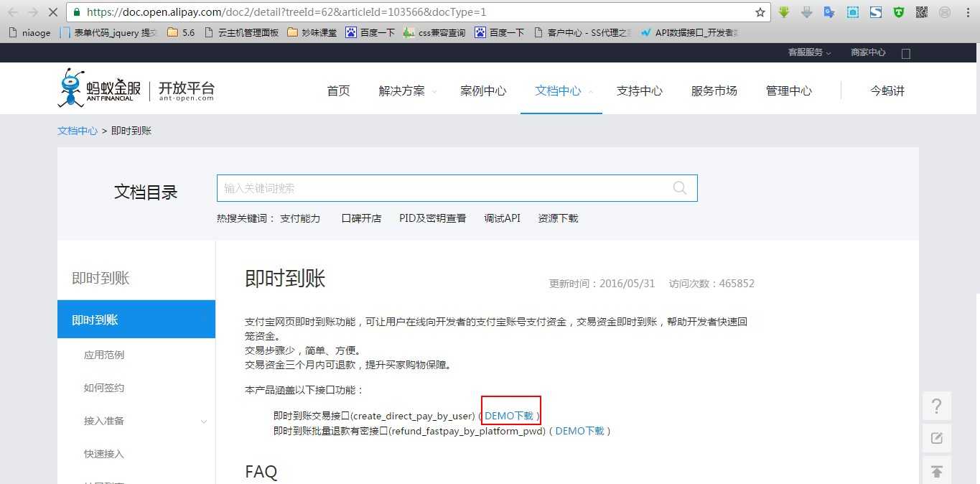Click the 口碑开店 hot keyword
980x484 pixels.
(361, 218)
